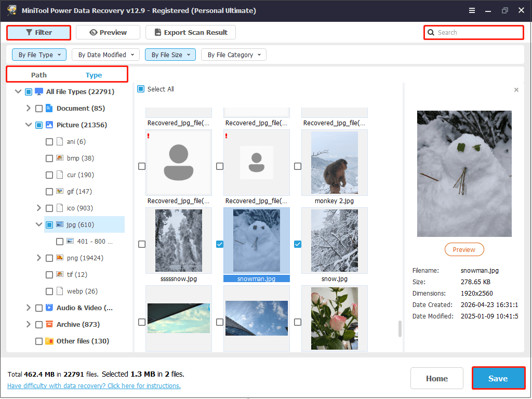The width and height of the screenshot is (532, 399).
Task: Click the Other files folder icon
Action: tap(49, 341)
